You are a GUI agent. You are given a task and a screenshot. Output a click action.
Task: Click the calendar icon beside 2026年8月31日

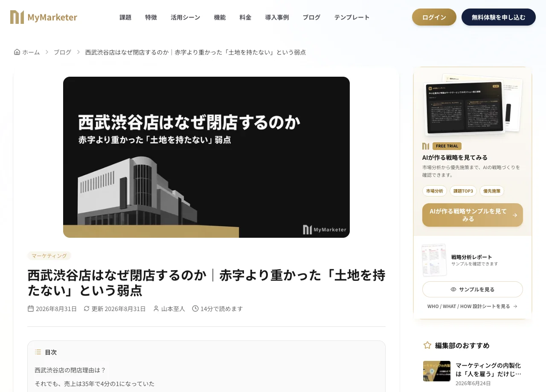click(x=31, y=308)
